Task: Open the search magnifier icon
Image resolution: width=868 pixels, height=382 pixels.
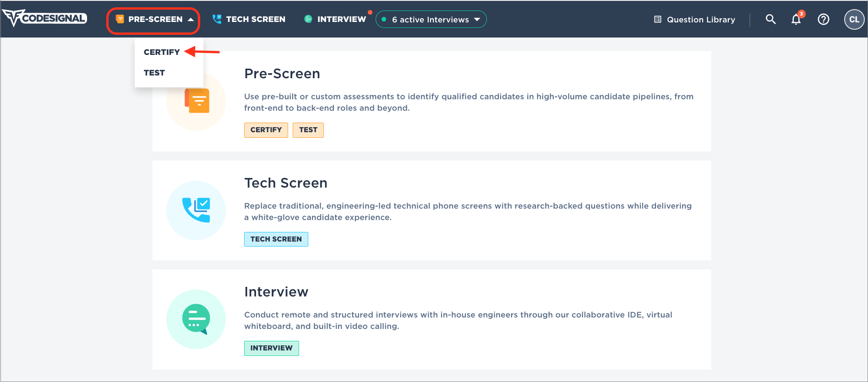Action: pyautogui.click(x=771, y=19)
